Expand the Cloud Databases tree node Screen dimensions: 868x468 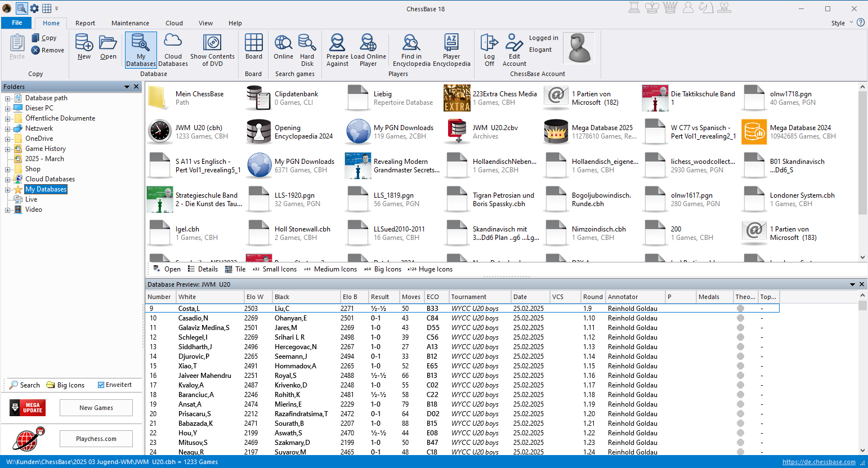tap(8, 180)
